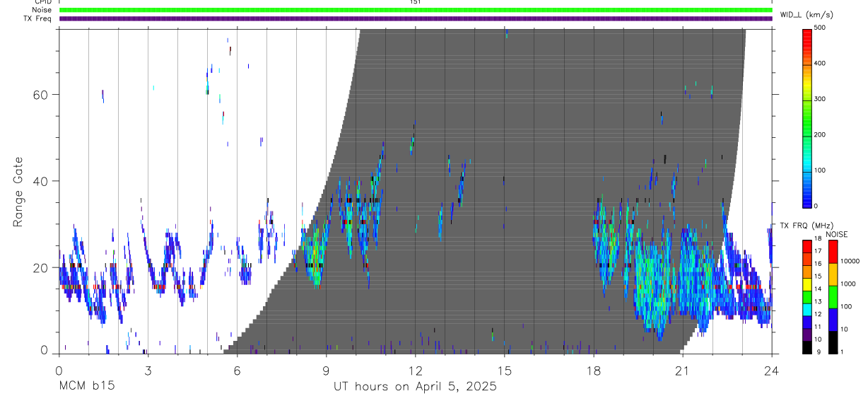The height and width of the screenshot is (401, 868).
Task: Select the 'TX Freq' label at top left
Action: [x=38, y=18]
